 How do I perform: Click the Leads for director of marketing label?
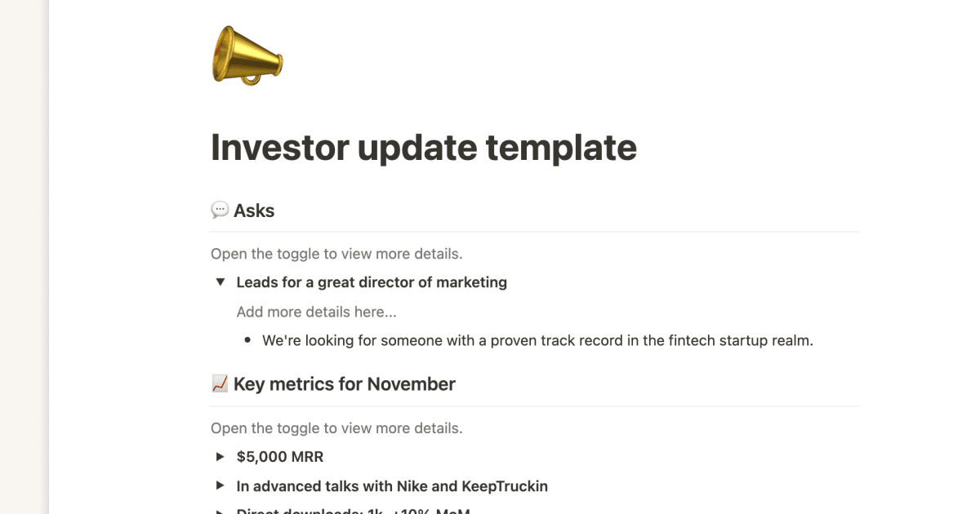click(372, 281)
